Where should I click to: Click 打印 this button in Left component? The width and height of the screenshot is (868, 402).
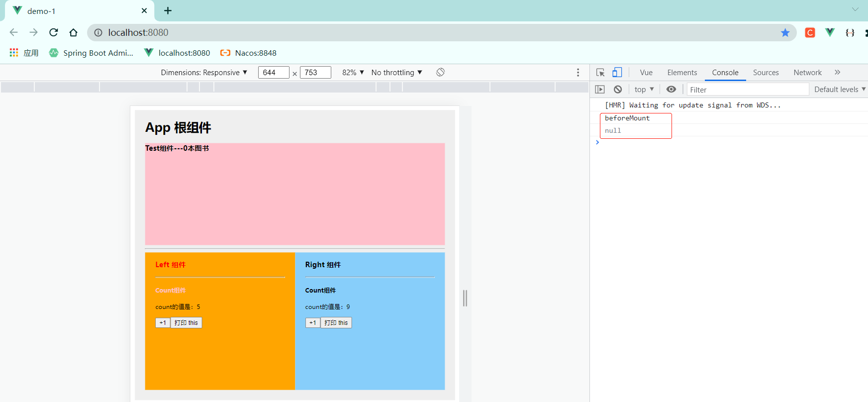click(186, 323)
